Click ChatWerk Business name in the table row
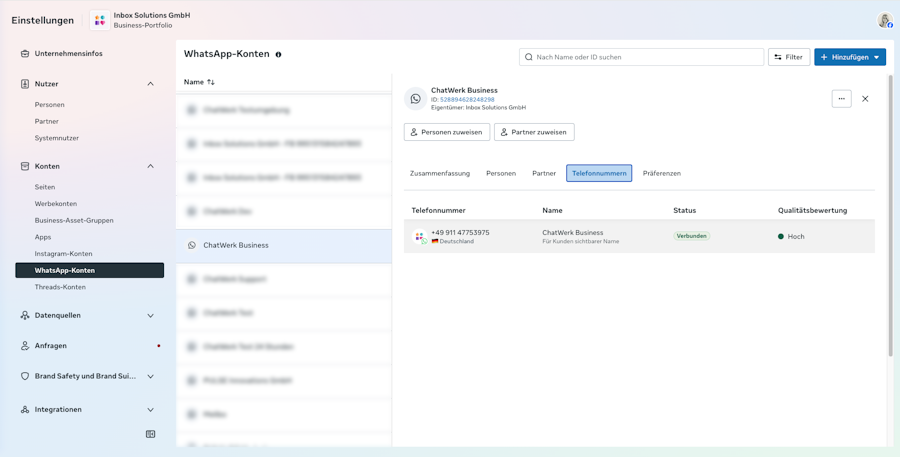The width and height of the screenshot is (900, 457). [572, 233]
